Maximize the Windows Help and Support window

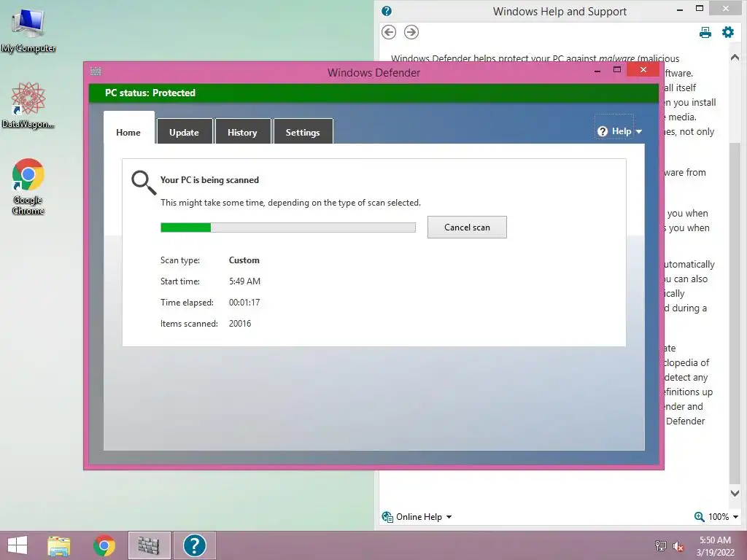tap(700, 9)
